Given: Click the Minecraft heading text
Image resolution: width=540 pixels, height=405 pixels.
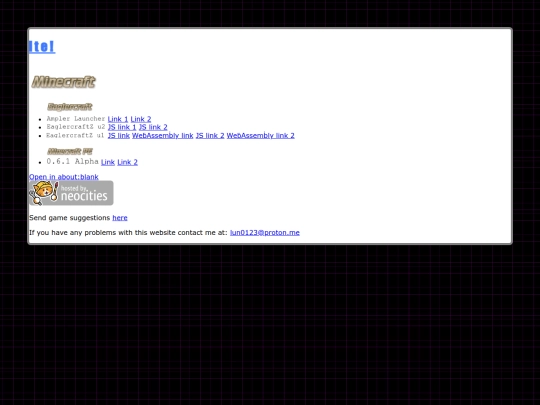Looking at the screenshot, I should coord(63,82).
